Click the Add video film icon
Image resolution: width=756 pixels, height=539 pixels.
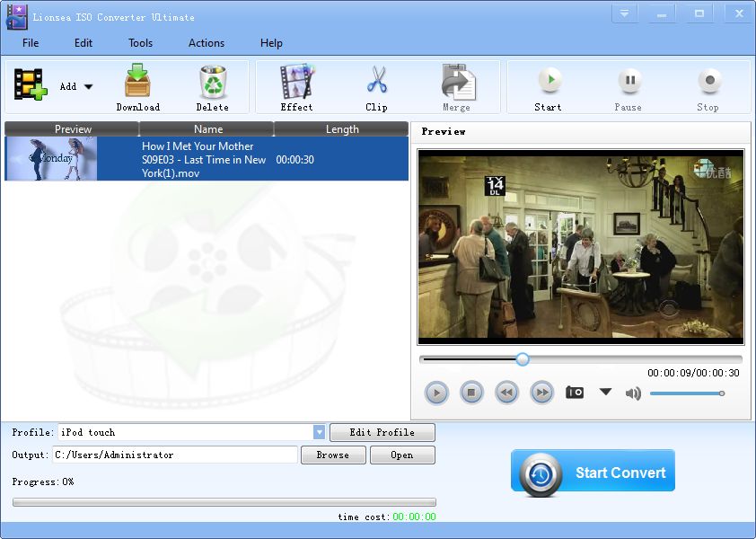[x=31, y=84]
